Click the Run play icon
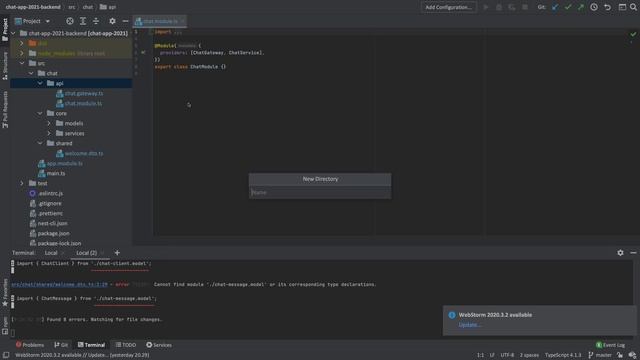The image size is (640, 360). tap(486, 7)
